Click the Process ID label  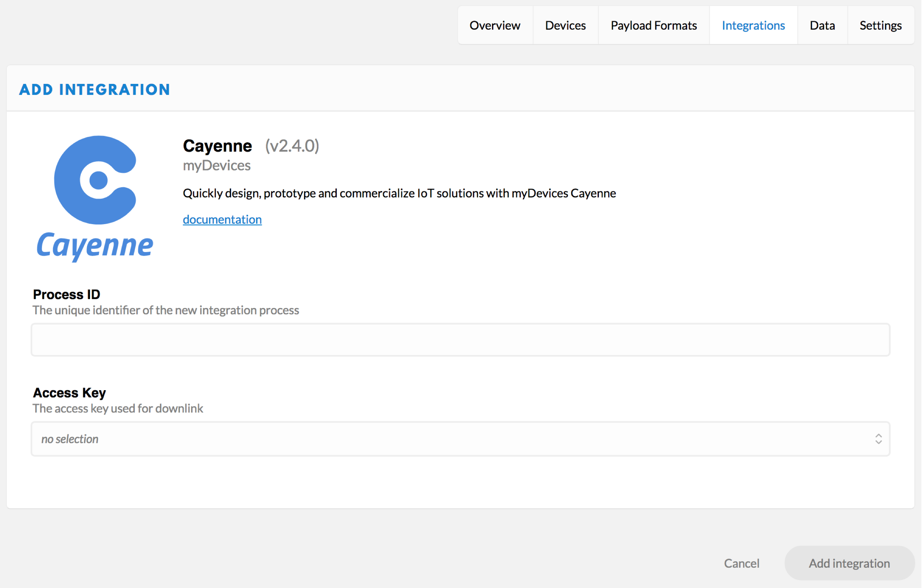67,294
